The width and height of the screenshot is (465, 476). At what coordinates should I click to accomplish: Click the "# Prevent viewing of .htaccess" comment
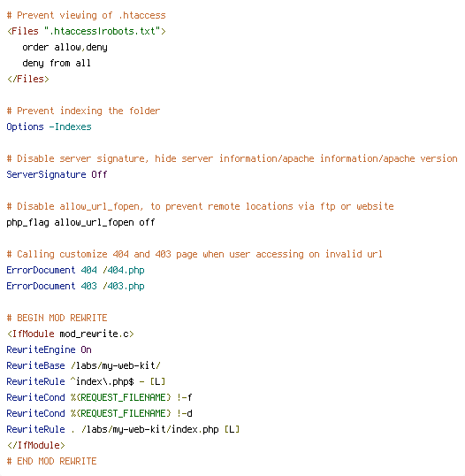pos(86,15)
